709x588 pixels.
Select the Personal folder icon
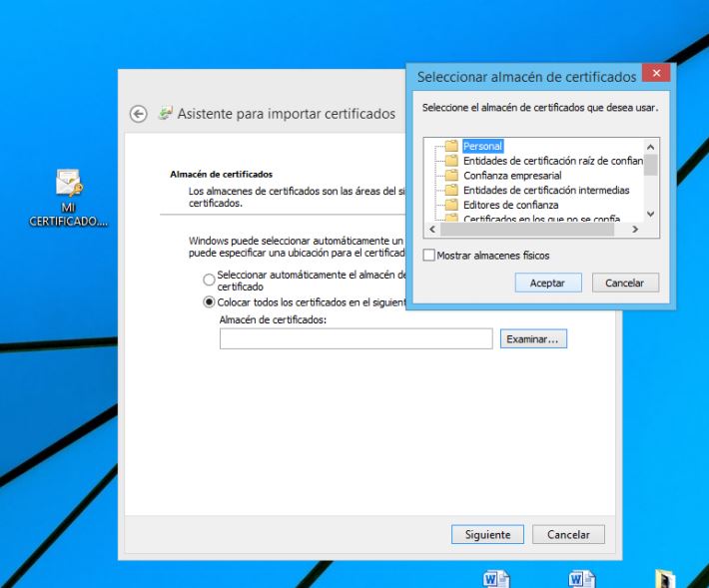point(451,146)
